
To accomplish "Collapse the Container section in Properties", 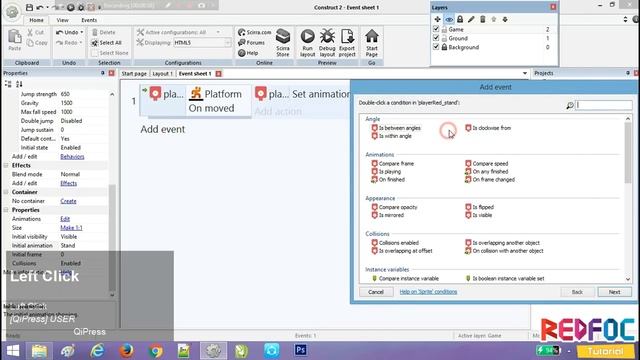I will click(x=6, y=192).
